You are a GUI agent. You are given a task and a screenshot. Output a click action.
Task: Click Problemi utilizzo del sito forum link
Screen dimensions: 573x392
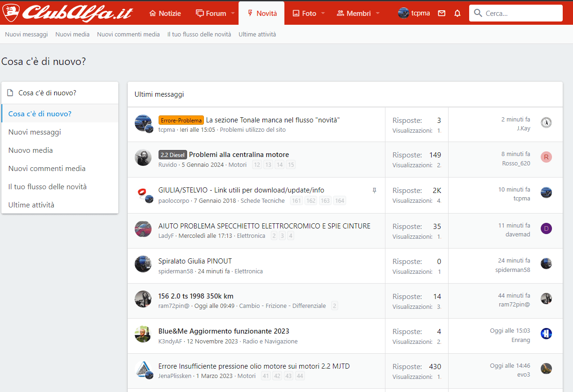pos(253,130)
